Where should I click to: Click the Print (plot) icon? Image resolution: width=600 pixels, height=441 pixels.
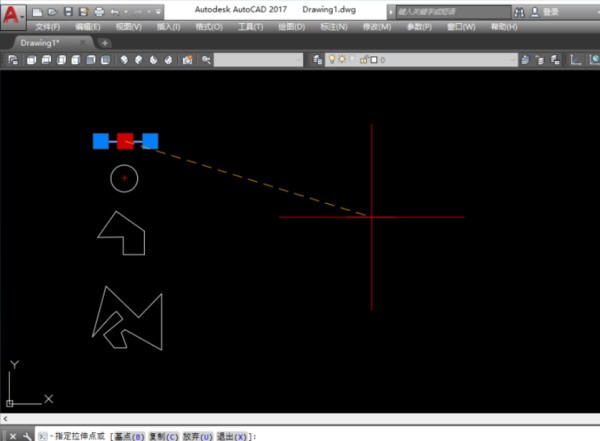coord(98,11)
